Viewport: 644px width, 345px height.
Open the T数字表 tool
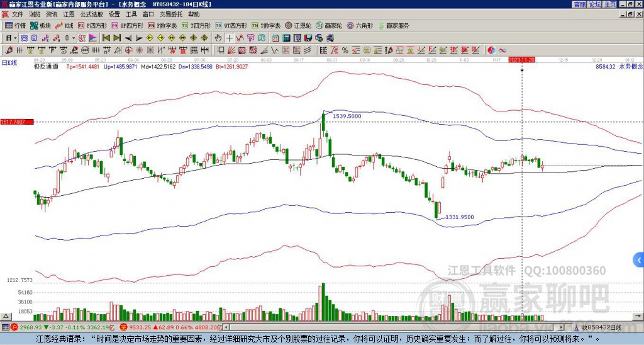(x=266, y=25)
